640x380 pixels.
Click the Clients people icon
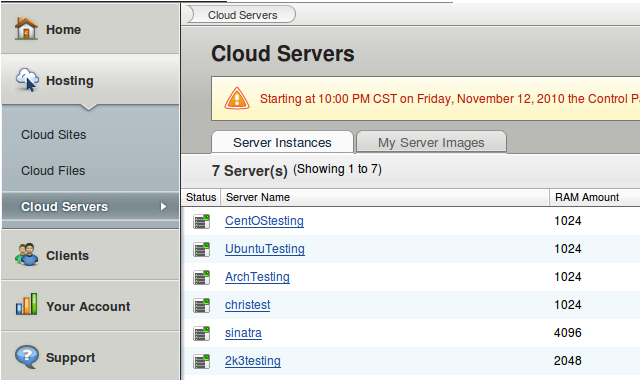(27, 255)
